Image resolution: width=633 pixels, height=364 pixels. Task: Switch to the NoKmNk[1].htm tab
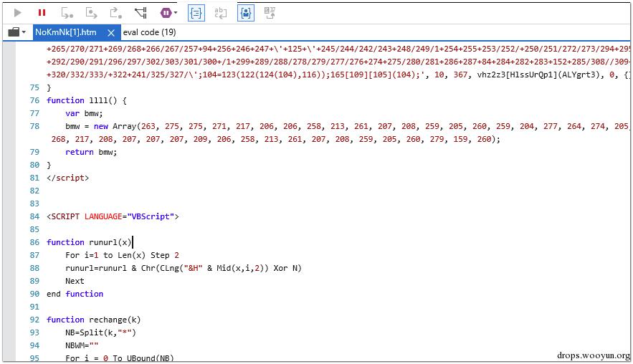[66, 32]
